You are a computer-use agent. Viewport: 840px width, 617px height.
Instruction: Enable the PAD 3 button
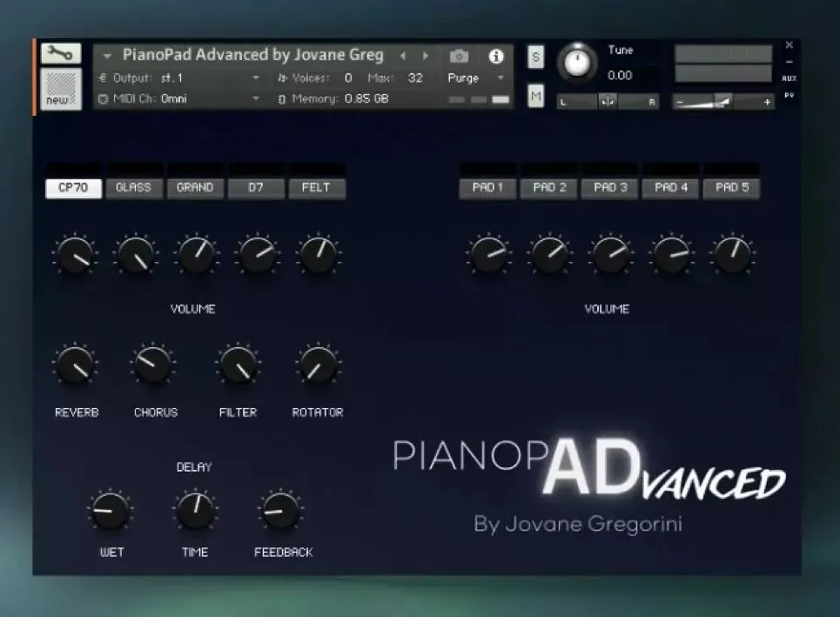[x=610, y=188]
